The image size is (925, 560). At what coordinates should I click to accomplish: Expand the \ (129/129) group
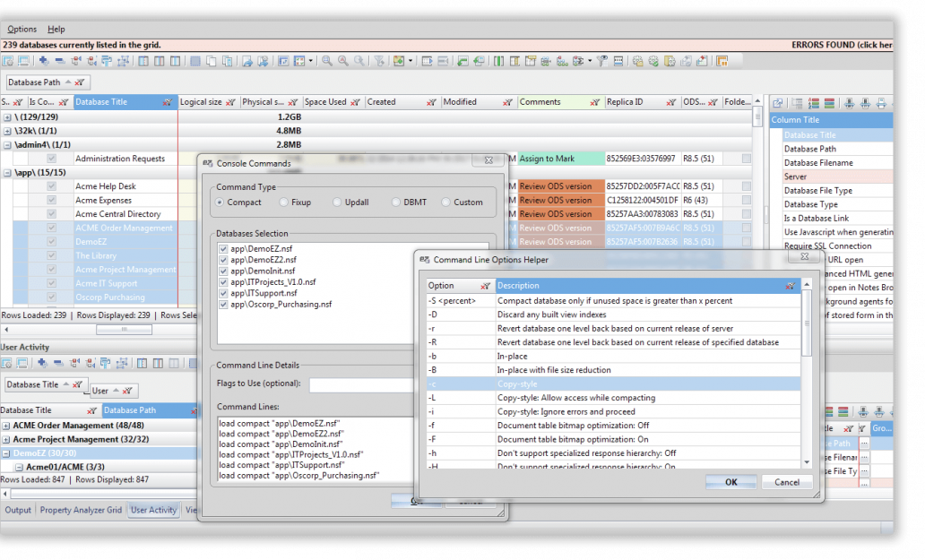tap(7, 117)
